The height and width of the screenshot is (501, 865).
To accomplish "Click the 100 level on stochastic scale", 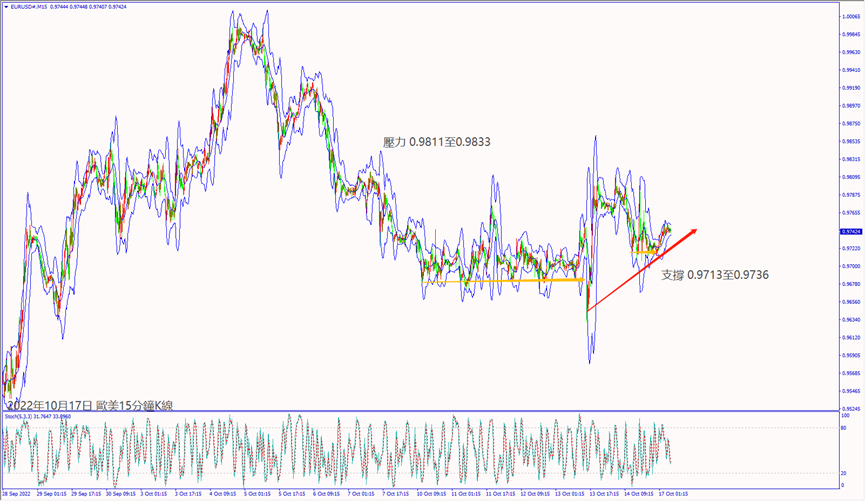I will (x=846, y=414).
